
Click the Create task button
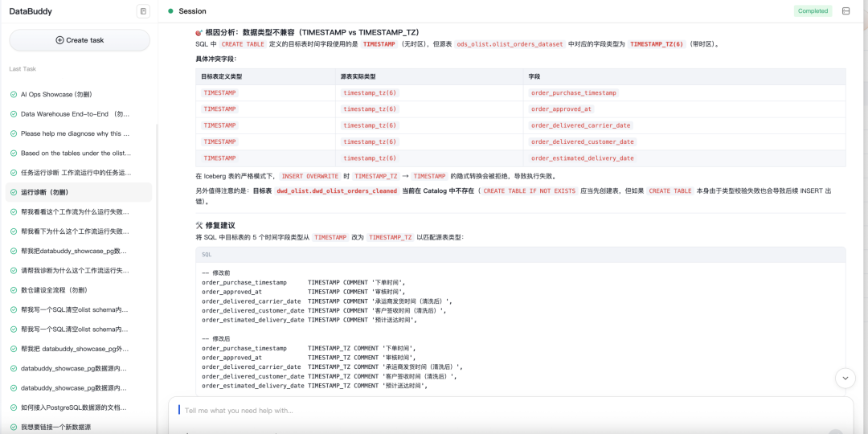[x=80, y=40]
